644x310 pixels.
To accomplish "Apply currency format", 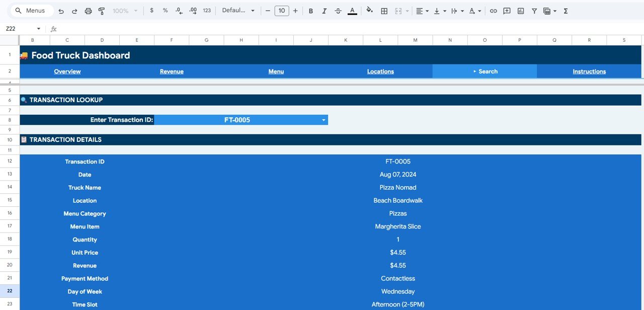I will click(x=151, y=10).
